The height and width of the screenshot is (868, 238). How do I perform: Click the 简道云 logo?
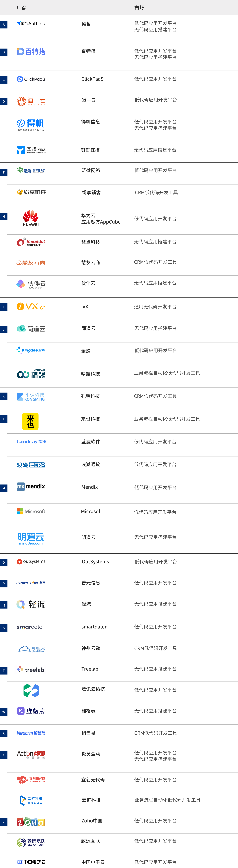click(x=31, y=329)
